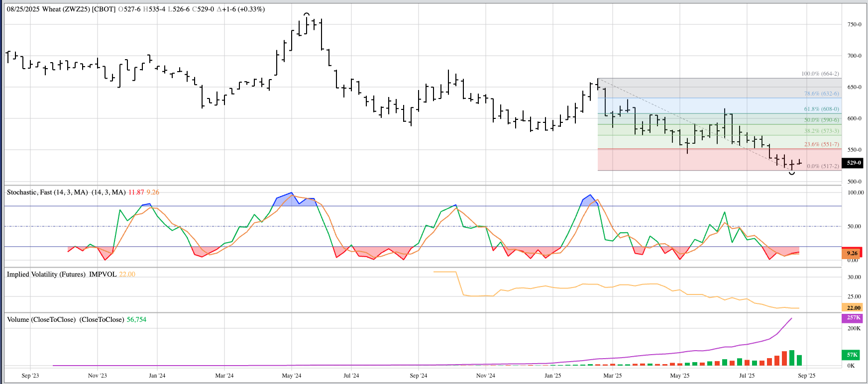The height and width of the screenshot is (384, 868).
Task: Select the 'Stochastic, Fast (14, 3, MA)' indicator label
Action: coord(47,192)
